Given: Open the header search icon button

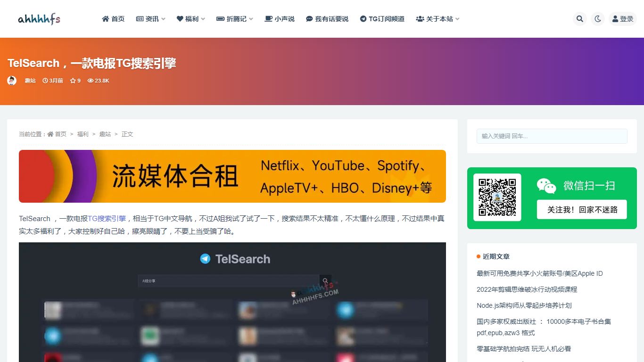Looking at the screenshot, I should (580, 19).
